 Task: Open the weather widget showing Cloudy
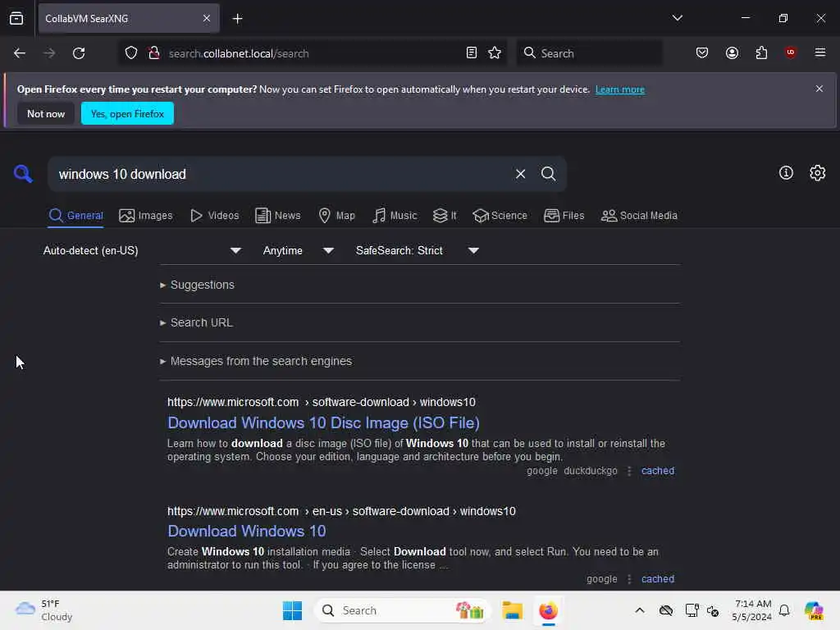[x=44, y=610]
